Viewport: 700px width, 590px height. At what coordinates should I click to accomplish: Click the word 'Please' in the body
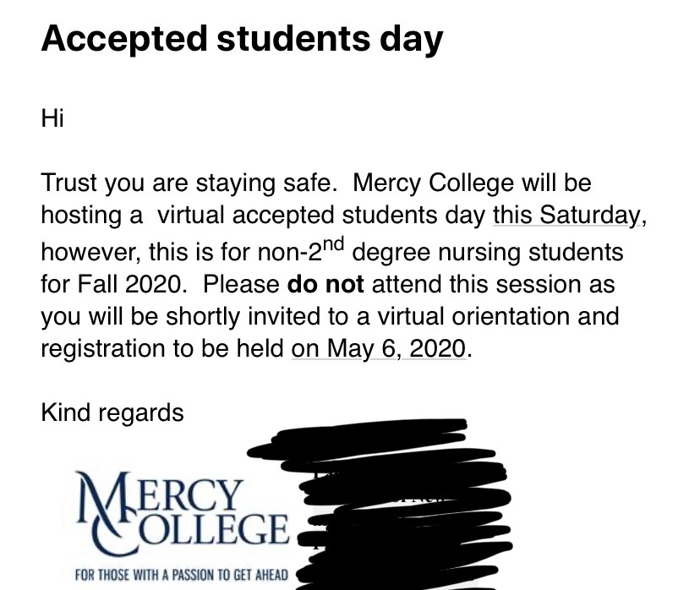click(241, 284)
